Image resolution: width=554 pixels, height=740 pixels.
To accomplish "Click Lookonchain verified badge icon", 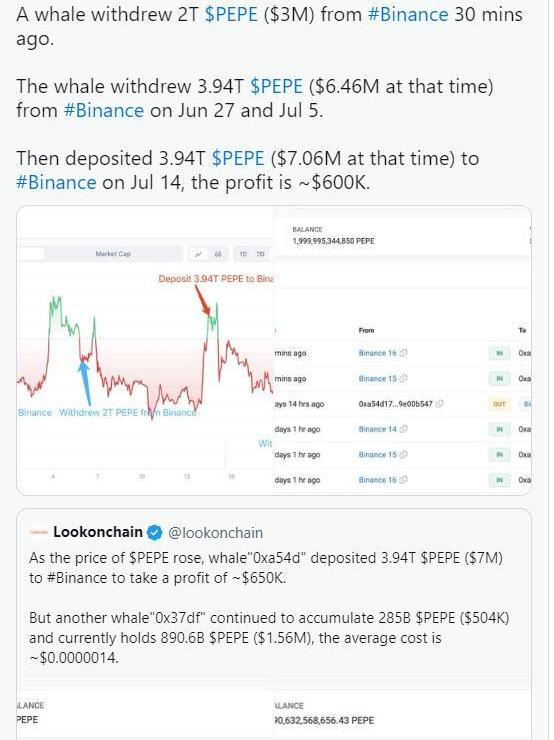I will tap(154, 533).
